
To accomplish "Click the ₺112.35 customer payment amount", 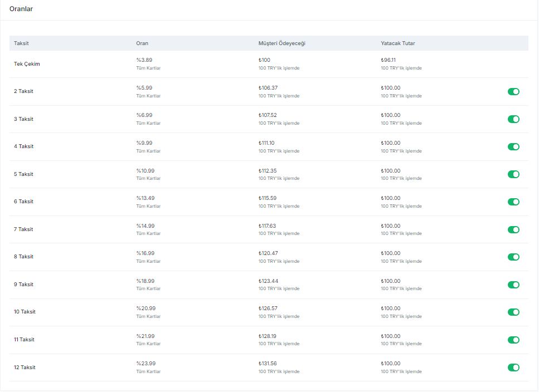I will pyautogui.click(x=268, y=171).
